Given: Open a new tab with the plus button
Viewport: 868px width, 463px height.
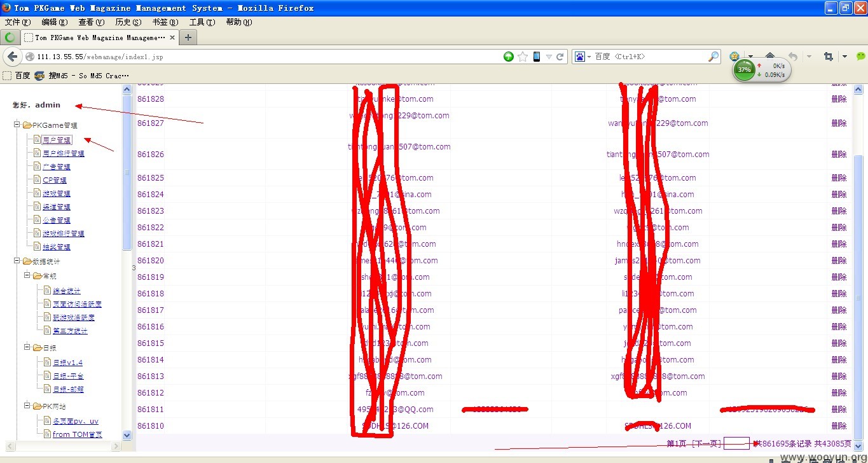Looking at the screenshot, I should (188, 38).
